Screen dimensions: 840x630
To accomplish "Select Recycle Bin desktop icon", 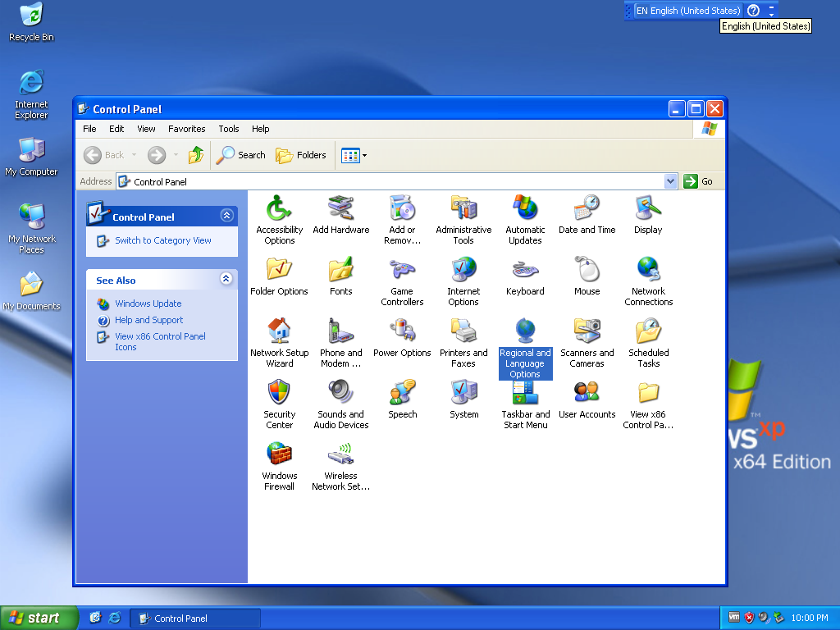I will 31,22.
